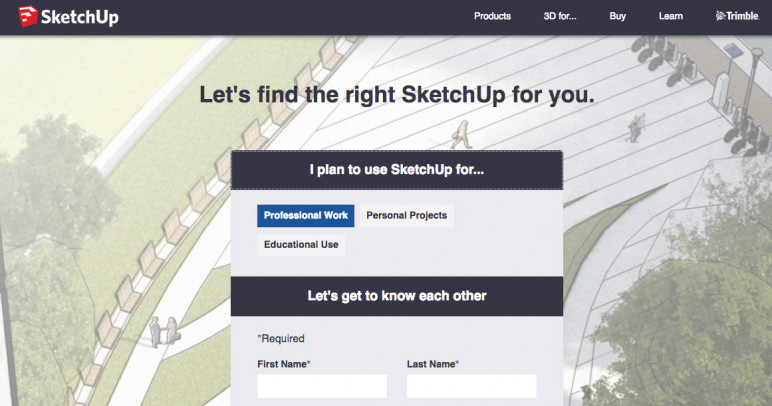Click the "Let's get to know each other" header

coord(397,296)
